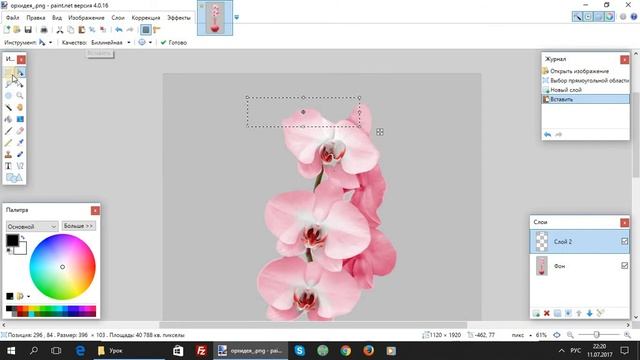The height and width of the screenshot is (360, 640).
Task: Click the Crop to Selection toolbar icon
Action: point(92,30)
